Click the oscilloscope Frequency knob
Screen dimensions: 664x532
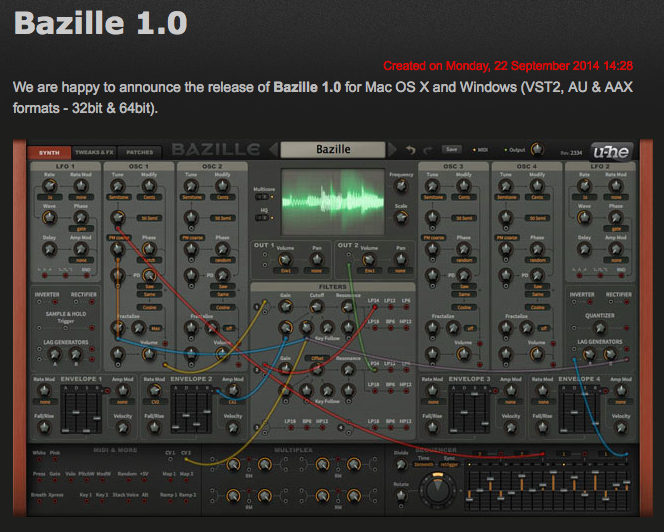(x=401, y=187)
